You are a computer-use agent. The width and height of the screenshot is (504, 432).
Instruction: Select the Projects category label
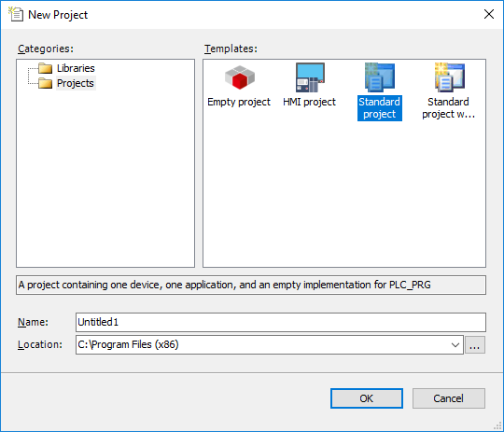click(76, 83)
